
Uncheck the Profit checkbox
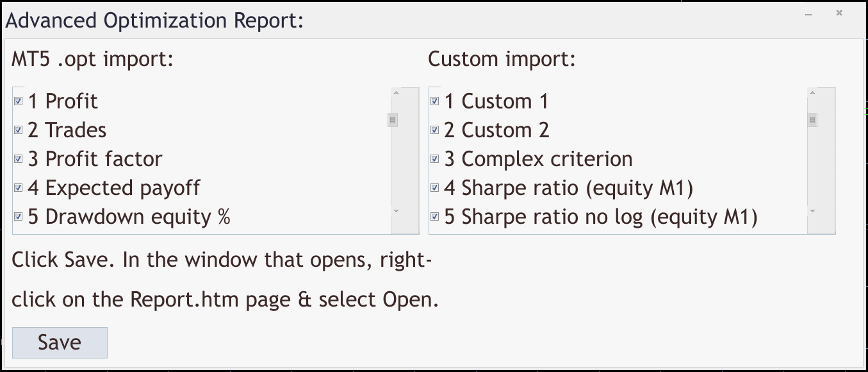click(19, 101)
